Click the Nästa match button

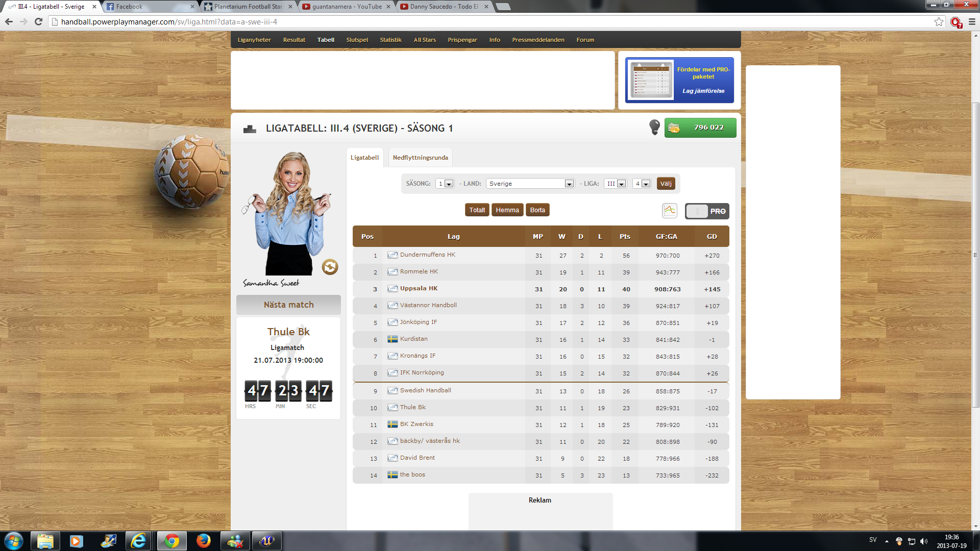click(x=288, y=305)
